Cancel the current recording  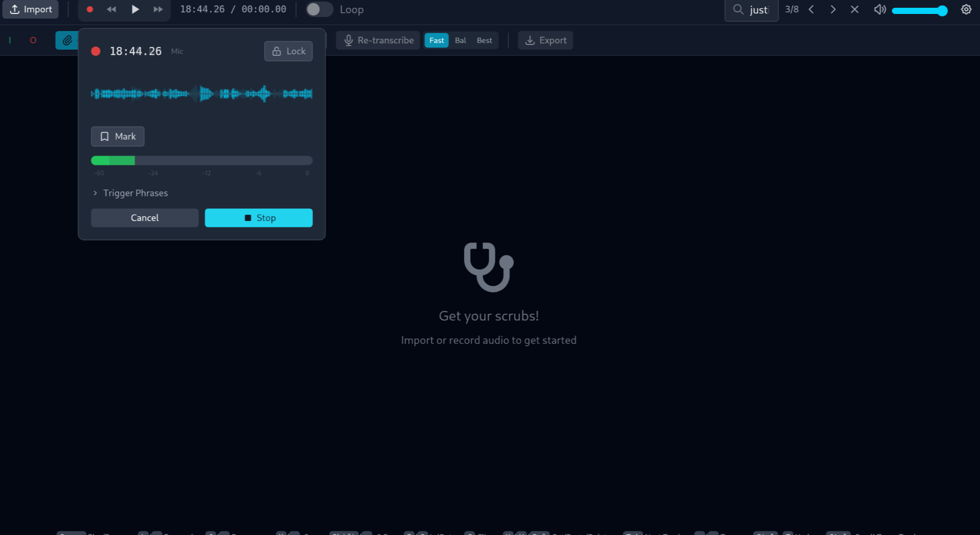(x=145, y=218)
